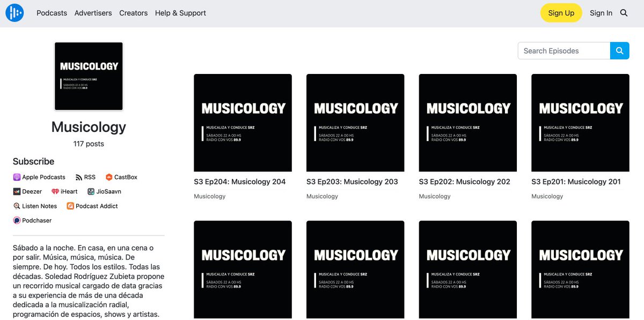The image size is (644, 320).
Task: Click the CastBox icon
Action: click(x=109, y=177)
